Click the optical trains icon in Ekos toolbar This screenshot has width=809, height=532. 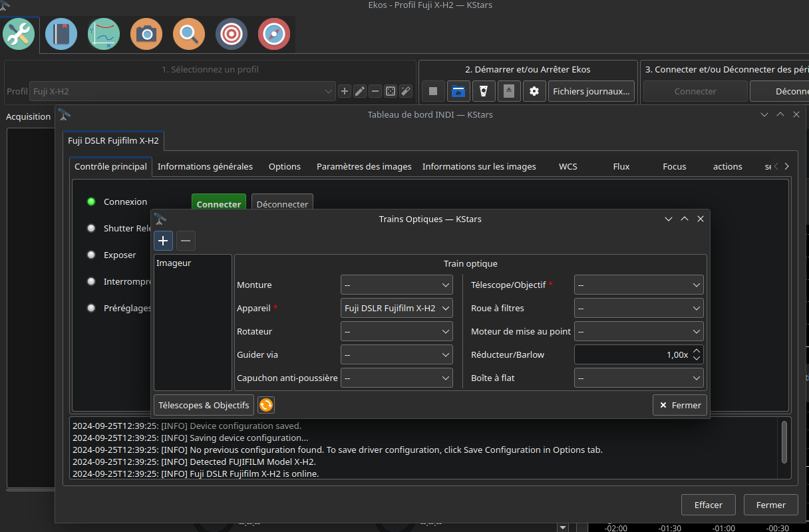484,91
